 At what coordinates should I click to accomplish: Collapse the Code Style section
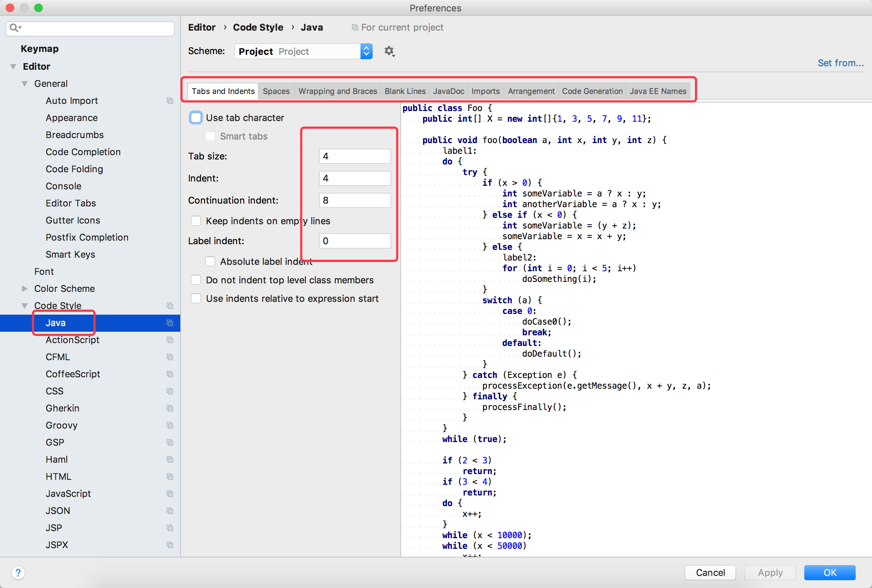pos(25,306)
